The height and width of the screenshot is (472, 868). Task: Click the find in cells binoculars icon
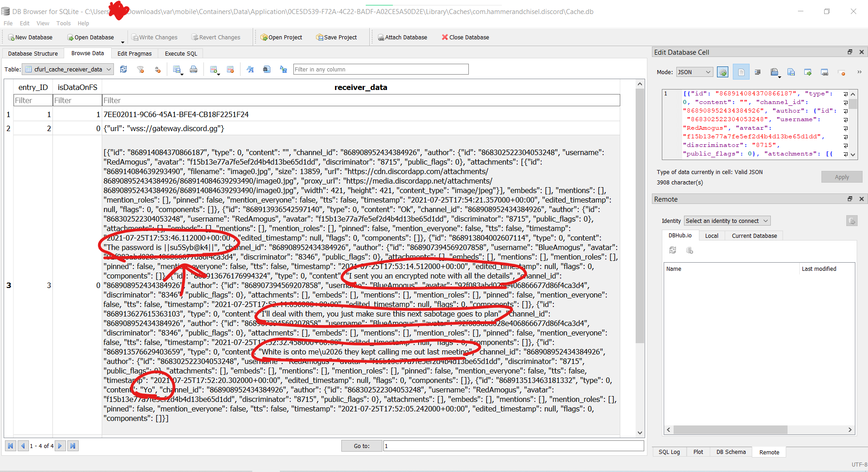coord(267,69)
